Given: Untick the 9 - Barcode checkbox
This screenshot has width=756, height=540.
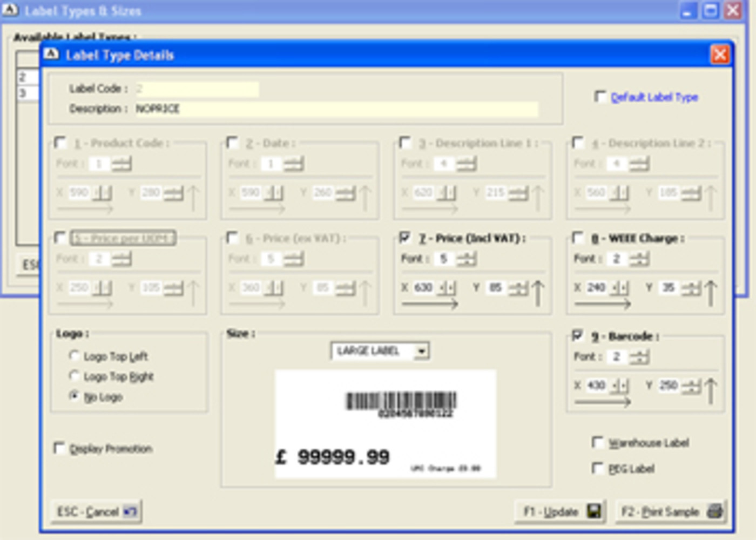Looking at the screenshot, I should point(578,336).
